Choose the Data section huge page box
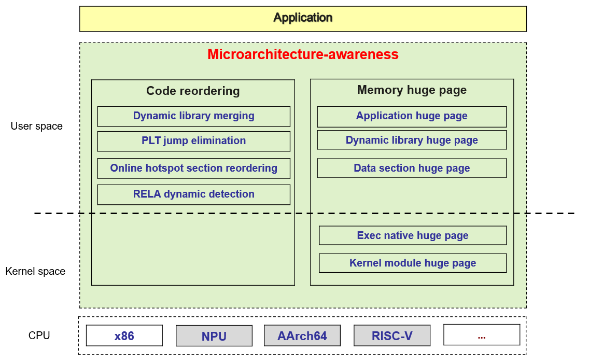 click(412, 169)
